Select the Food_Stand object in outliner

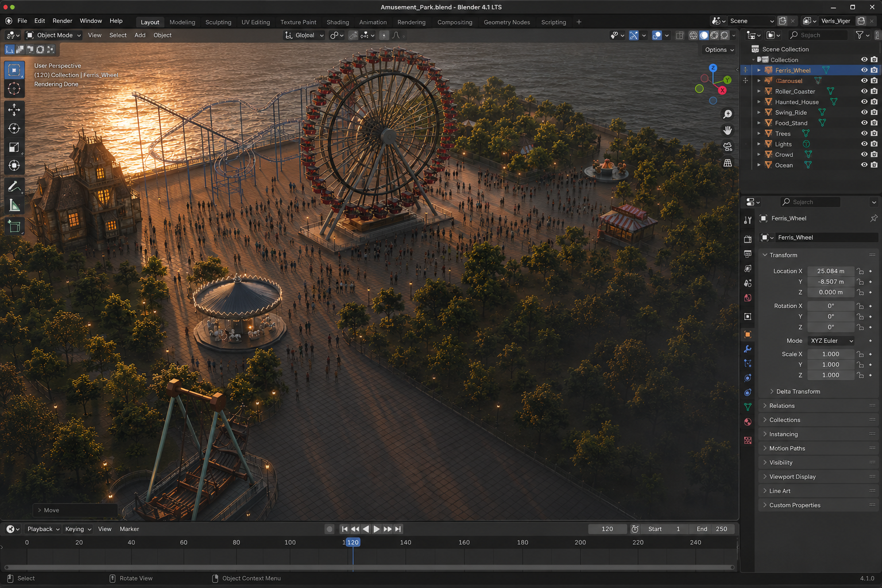click(791, 123)
